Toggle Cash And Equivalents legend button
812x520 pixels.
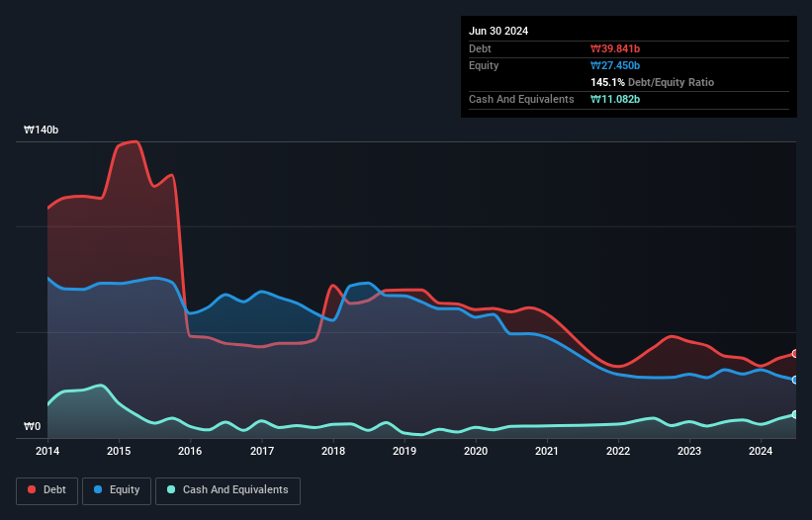(x=227, y=490)
